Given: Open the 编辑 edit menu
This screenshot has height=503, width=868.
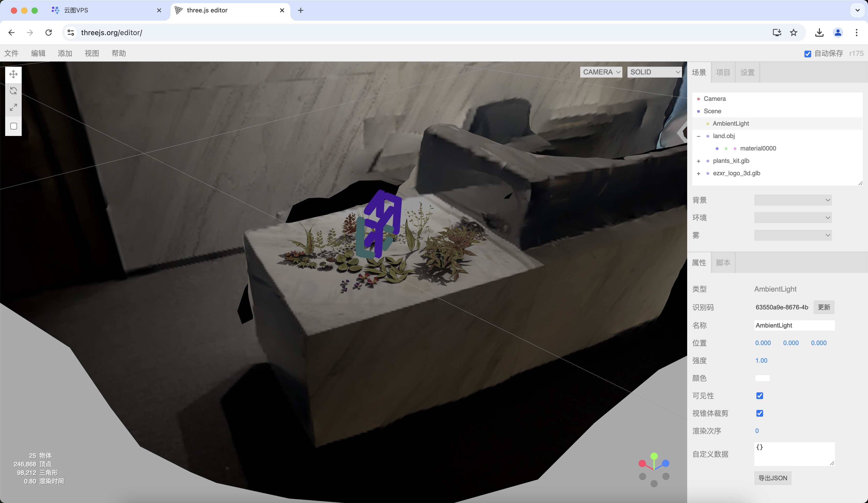Looking at the screenshot, I should click(38, 54).
